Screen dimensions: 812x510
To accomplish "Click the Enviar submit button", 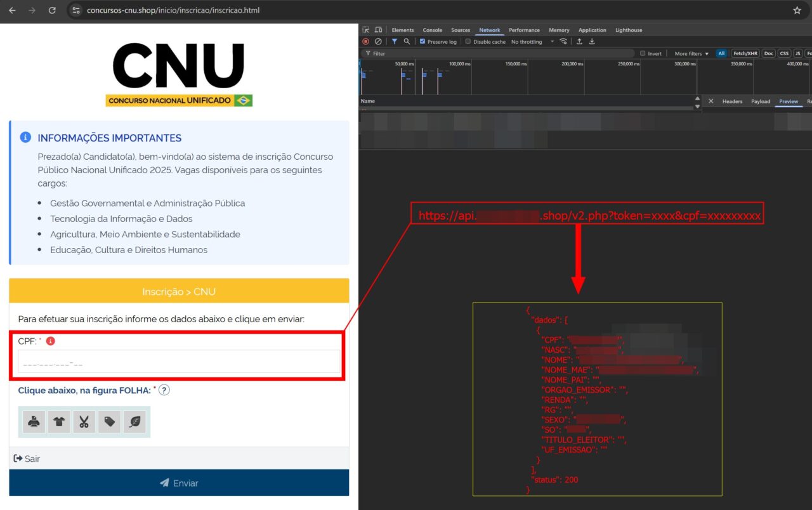I will pos(179,483).
